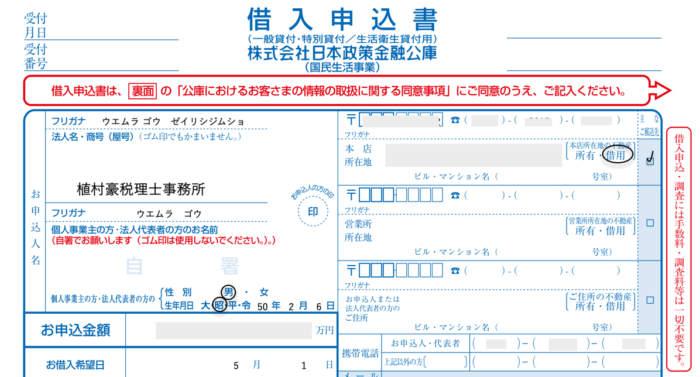
Task: Click the お申込金額 amount field
Action: coord(233,331)
